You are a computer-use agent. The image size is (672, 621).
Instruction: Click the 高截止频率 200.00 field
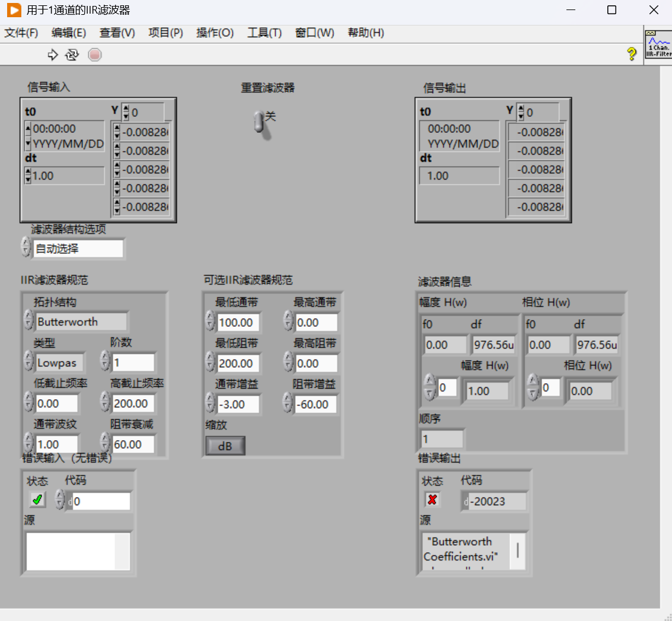pyautogui.click(x=133, y=403)
